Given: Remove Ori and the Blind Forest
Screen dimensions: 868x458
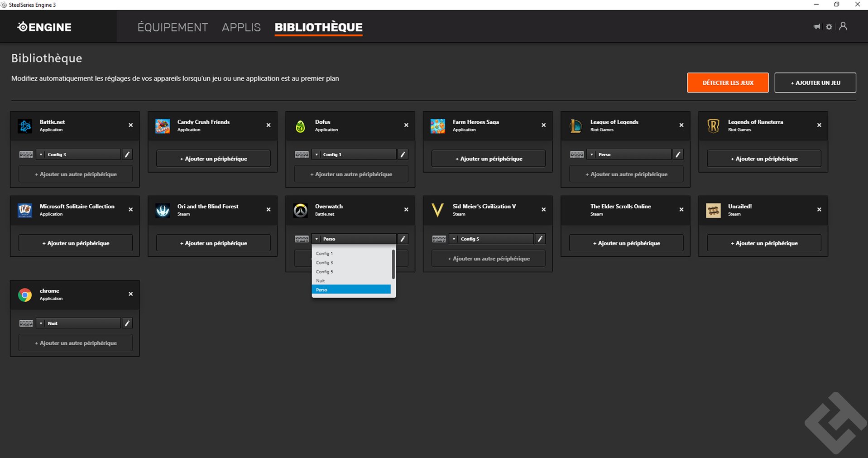Looking at the screenshot, I should (269, 209).
